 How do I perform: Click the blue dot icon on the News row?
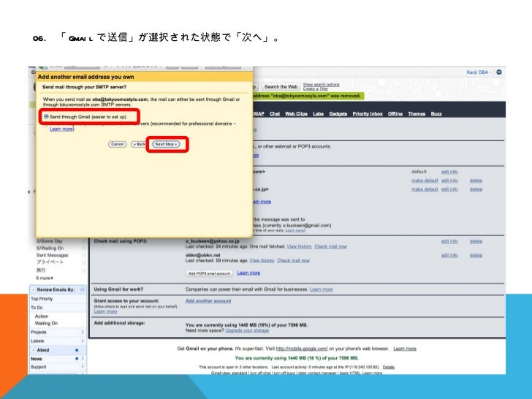pos(77,359)
